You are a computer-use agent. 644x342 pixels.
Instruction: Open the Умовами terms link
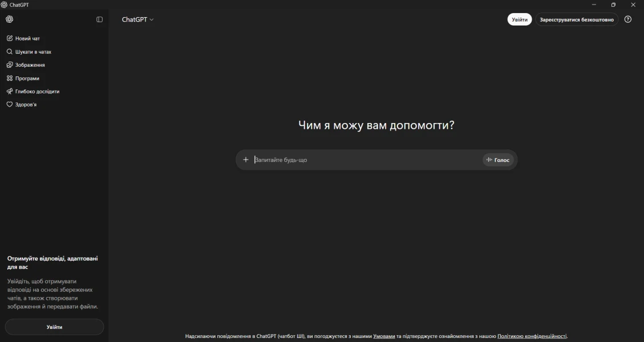[384, 336]
